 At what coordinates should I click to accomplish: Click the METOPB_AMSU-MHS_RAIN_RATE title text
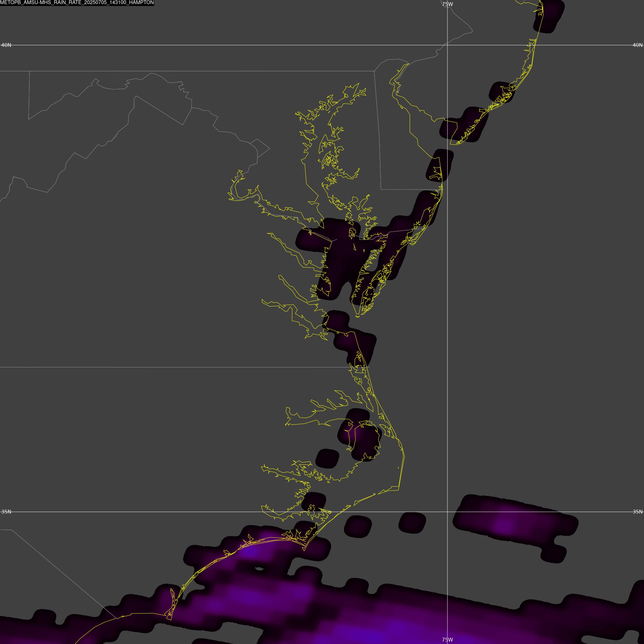tap(77, 3)
